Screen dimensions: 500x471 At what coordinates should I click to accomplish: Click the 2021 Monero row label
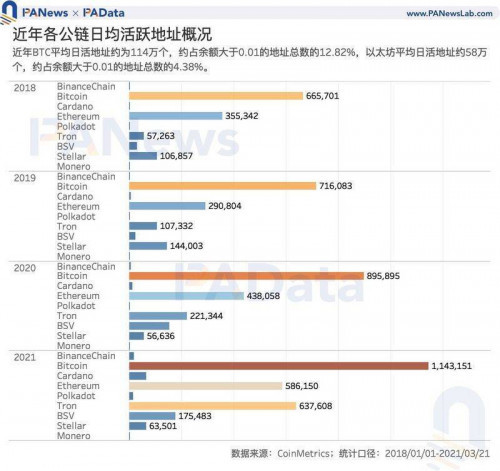[x=74, y=436]
